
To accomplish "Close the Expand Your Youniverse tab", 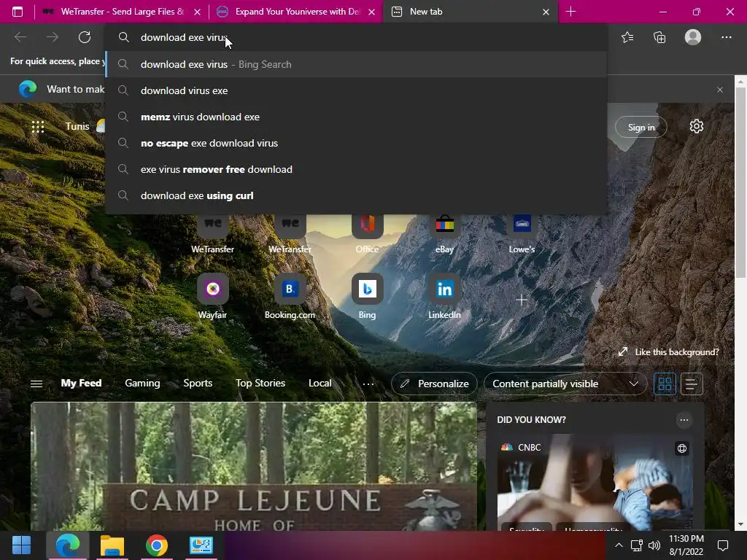I will coord(371,12).
